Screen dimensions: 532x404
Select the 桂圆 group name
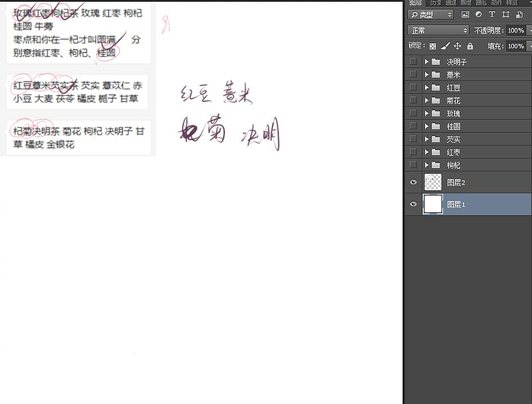[x=453, y=126]
